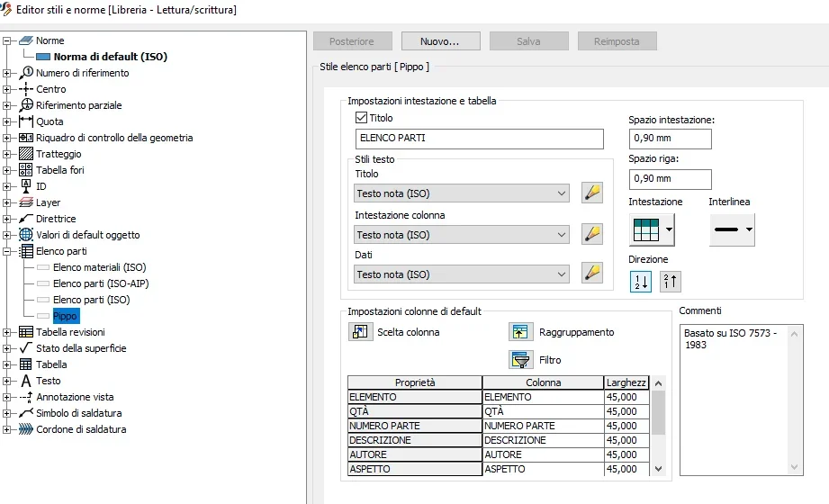Click the ELENCO PARTI title field
Screen dimensions: 829x504
tap(480, 139)
